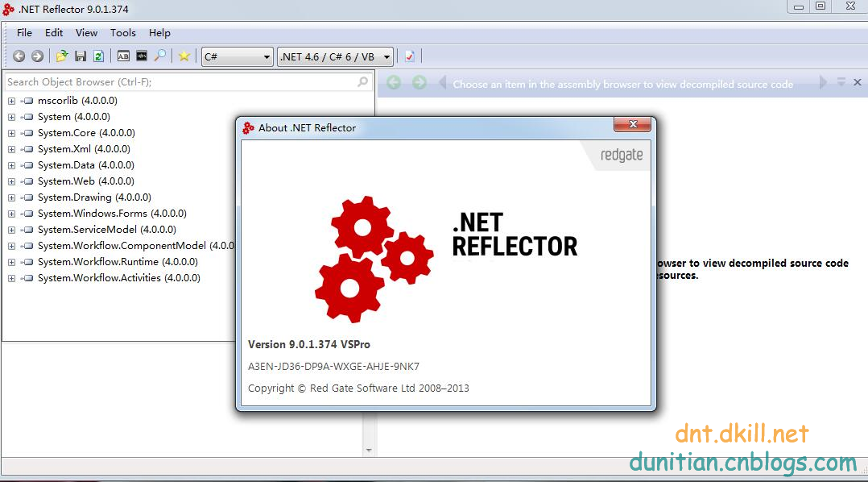
Task: Click red gears logo in About dialog
Action: 374,259
